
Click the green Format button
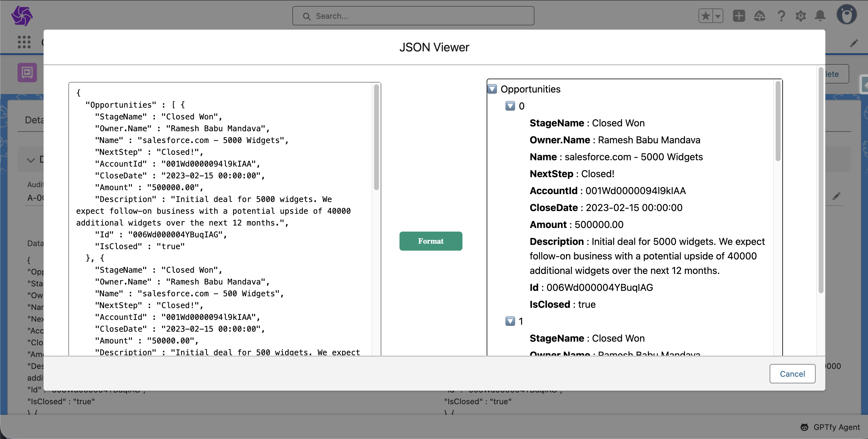tap(431, 241)
